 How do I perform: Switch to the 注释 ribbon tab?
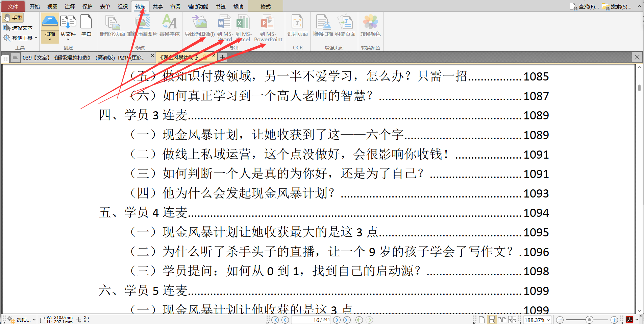[70, 6]
